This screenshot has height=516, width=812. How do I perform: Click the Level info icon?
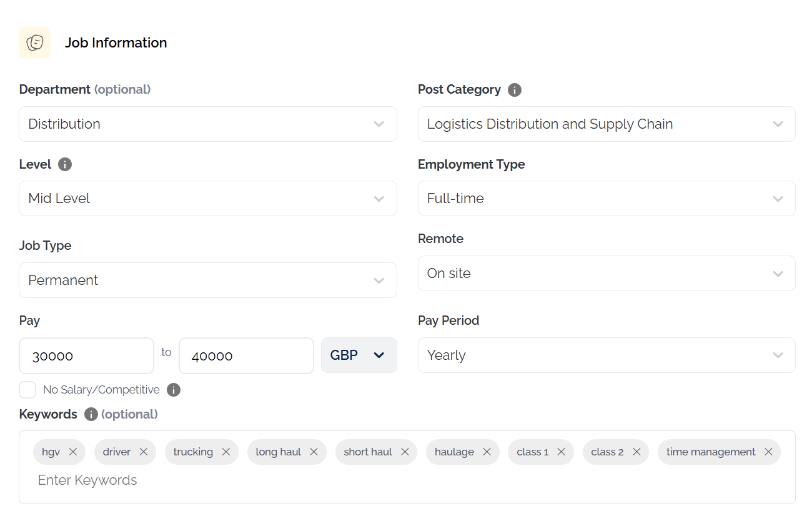point(65,164)
